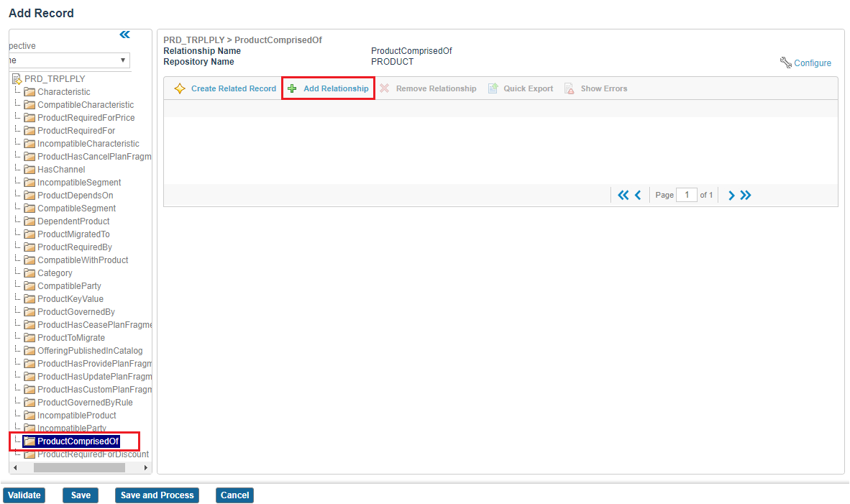The image size is (850, 504).
Task: Click the Create Related Record star icon
Action: click(180, 88)
